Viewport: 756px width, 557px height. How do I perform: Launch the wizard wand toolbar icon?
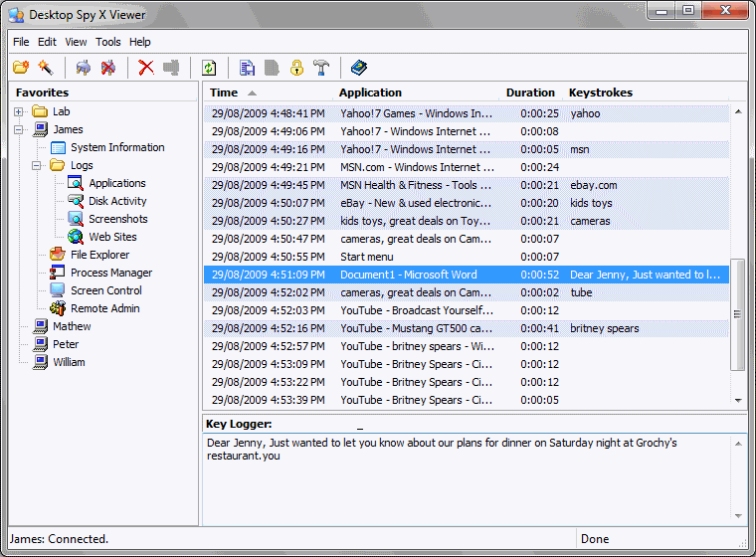[46, 68]
